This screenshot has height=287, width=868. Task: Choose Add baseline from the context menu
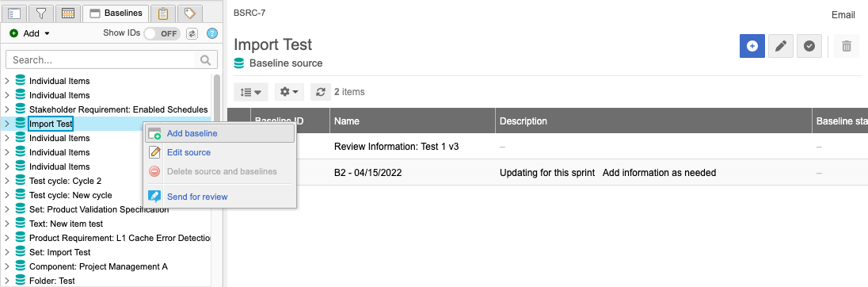[219, 133]
